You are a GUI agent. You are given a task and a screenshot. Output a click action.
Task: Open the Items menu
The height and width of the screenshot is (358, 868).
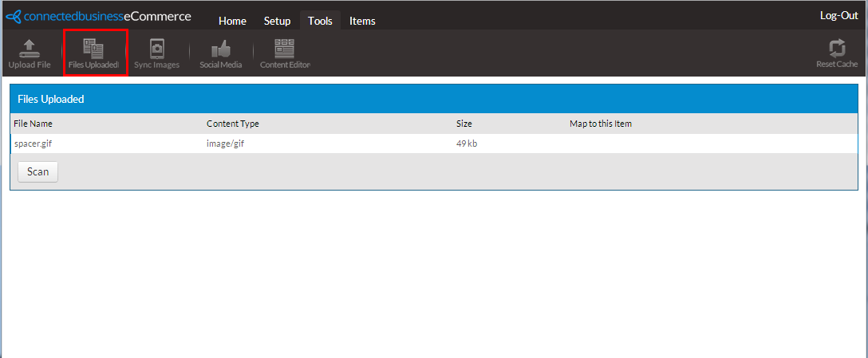(362, 21)
